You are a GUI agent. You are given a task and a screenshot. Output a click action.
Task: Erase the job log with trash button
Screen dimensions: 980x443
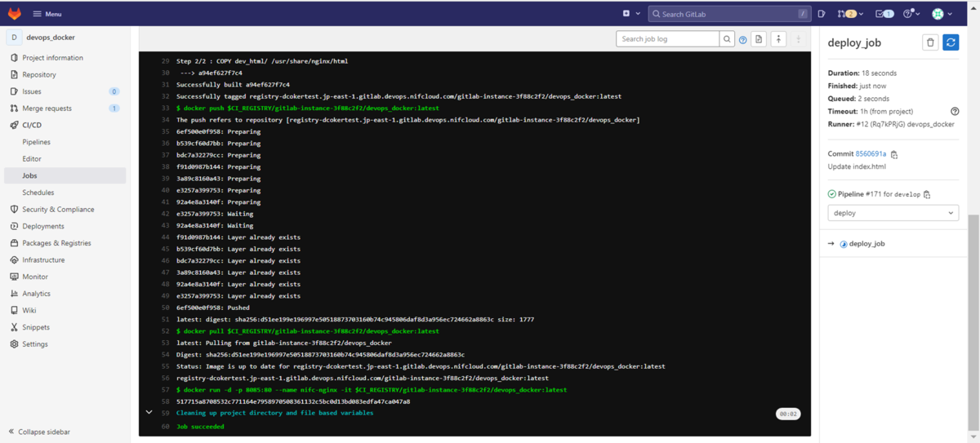coord(930,42)
